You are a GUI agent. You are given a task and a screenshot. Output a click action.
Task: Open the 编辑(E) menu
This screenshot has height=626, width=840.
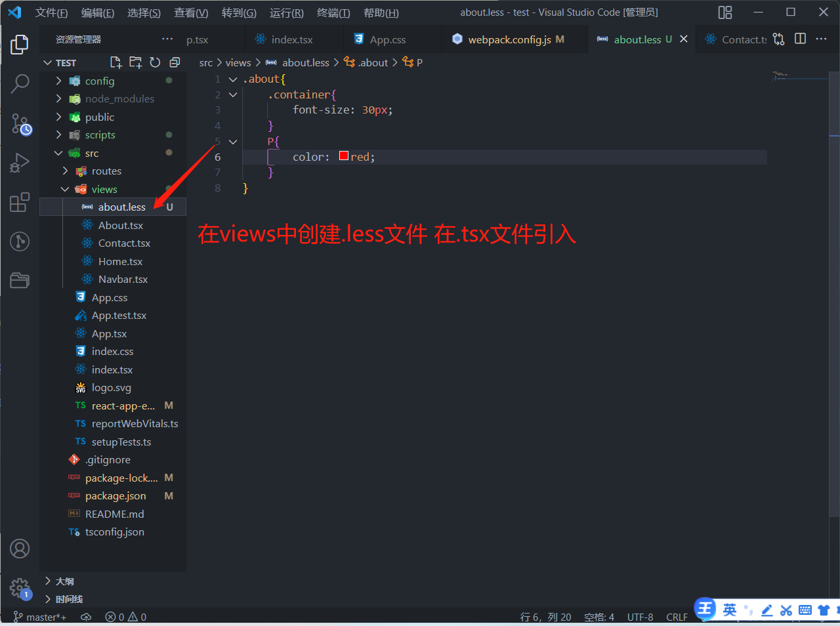pos(97,12)
